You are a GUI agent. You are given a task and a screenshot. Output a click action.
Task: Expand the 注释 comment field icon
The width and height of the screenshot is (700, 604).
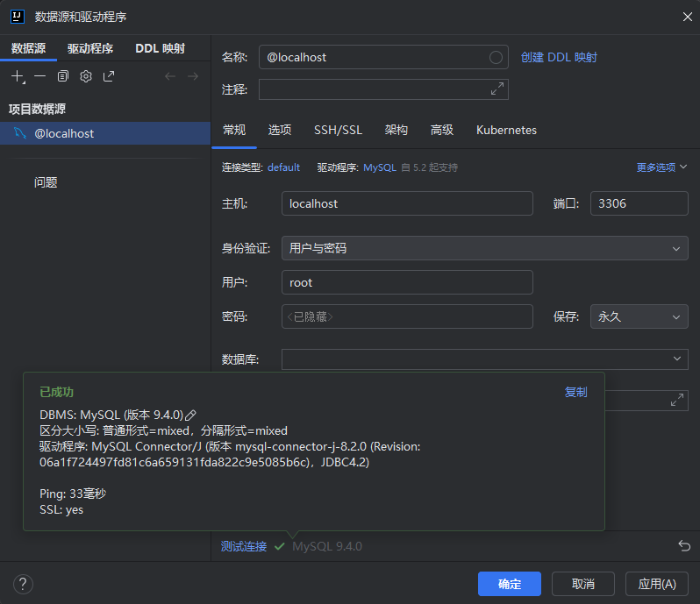tap(497, 89)
